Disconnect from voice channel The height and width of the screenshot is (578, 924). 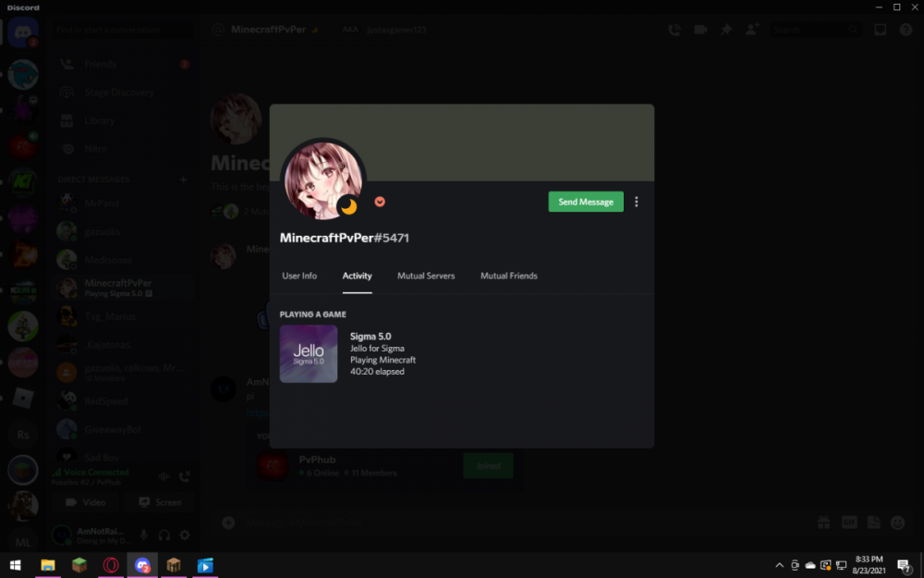pyautogui.click(x=185, y=476)
